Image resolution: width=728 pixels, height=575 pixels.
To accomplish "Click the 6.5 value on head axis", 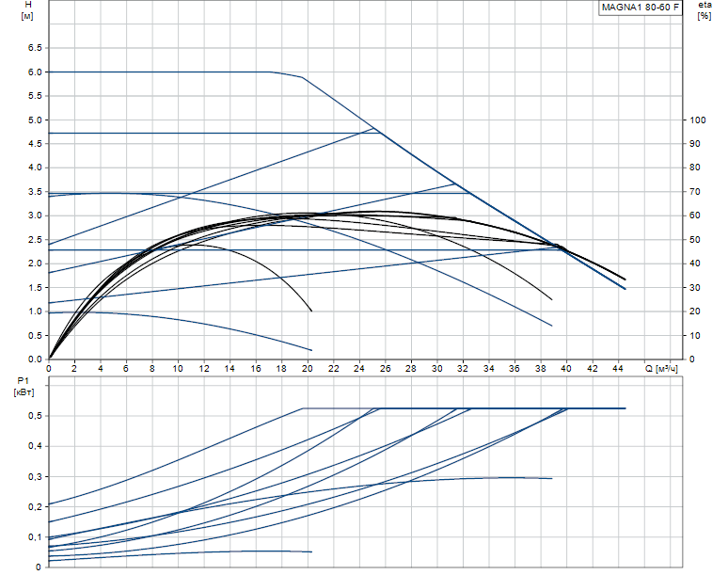I will pyautogui.click(x=36, y=48).
